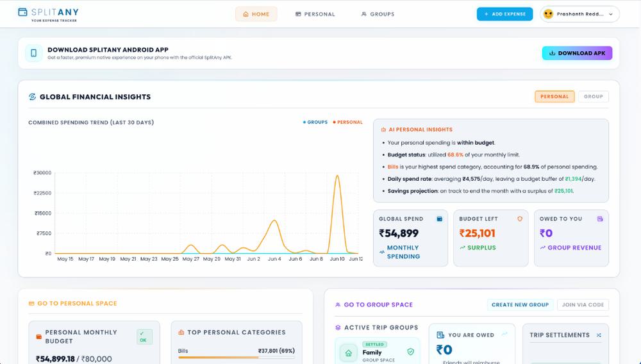The width and height of the screenshot is (641, 364).
Task: Click the Monthly Spending pulse icon
Action: pos(382,252)
